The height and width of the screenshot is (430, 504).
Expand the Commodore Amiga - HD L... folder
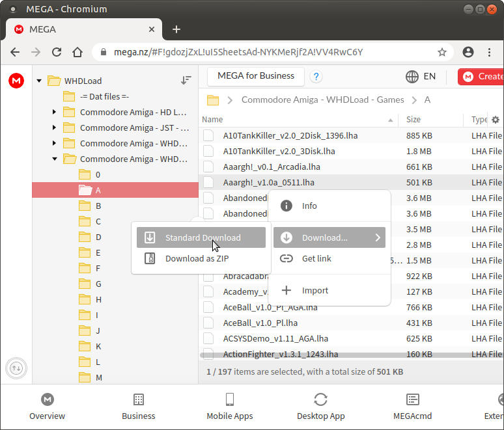pos(55,112)
